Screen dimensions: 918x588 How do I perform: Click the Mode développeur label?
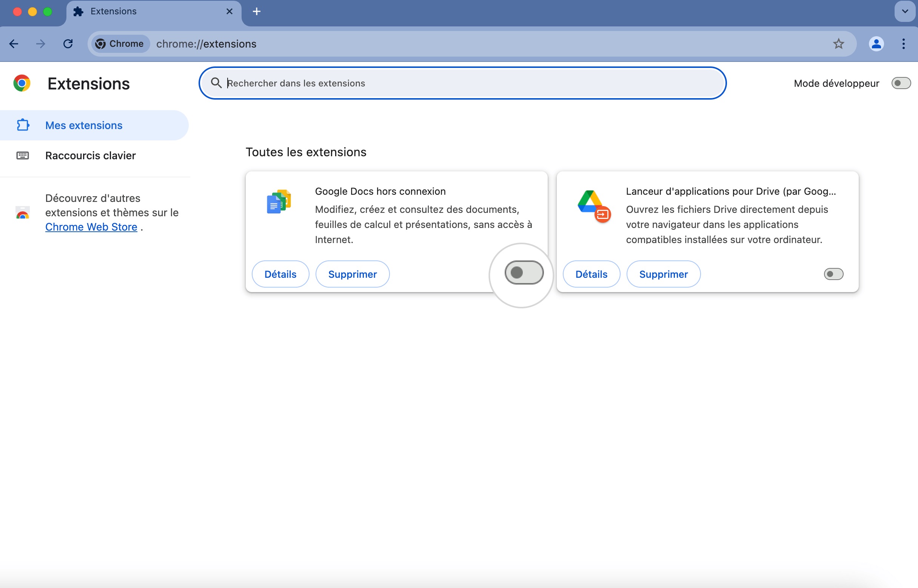point(836,83)
